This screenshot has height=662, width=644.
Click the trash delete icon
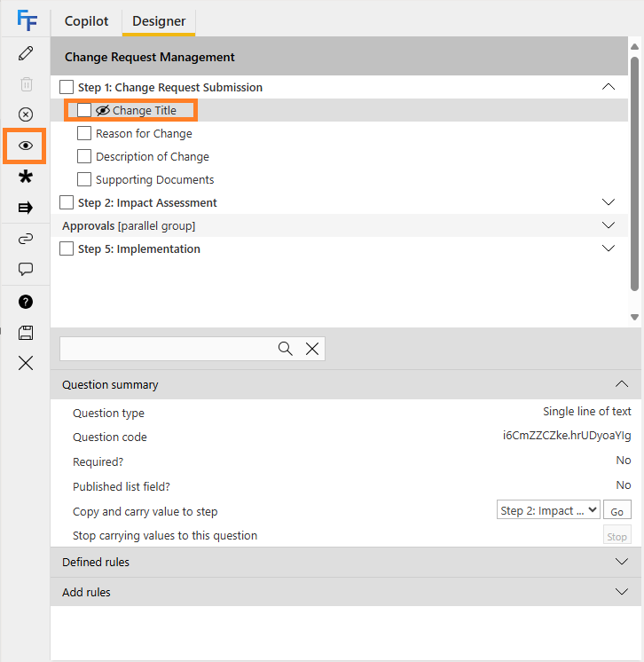click(x=26, y=84)
